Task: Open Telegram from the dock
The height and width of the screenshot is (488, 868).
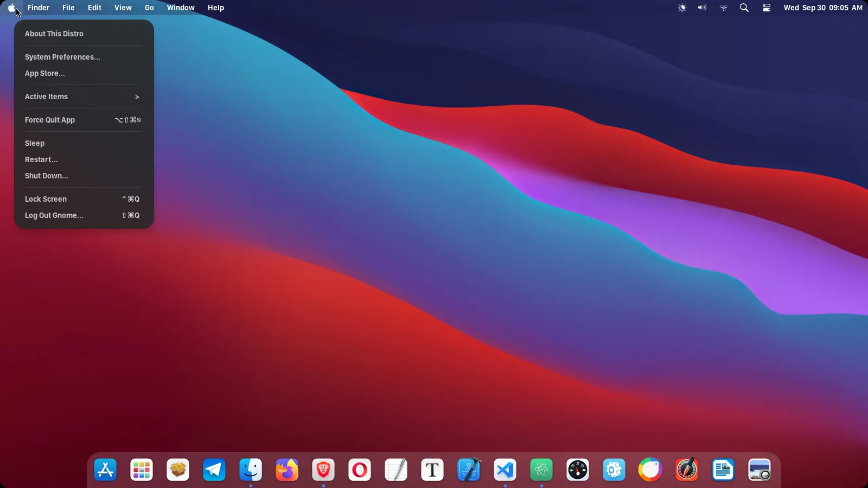Action: 214,470
